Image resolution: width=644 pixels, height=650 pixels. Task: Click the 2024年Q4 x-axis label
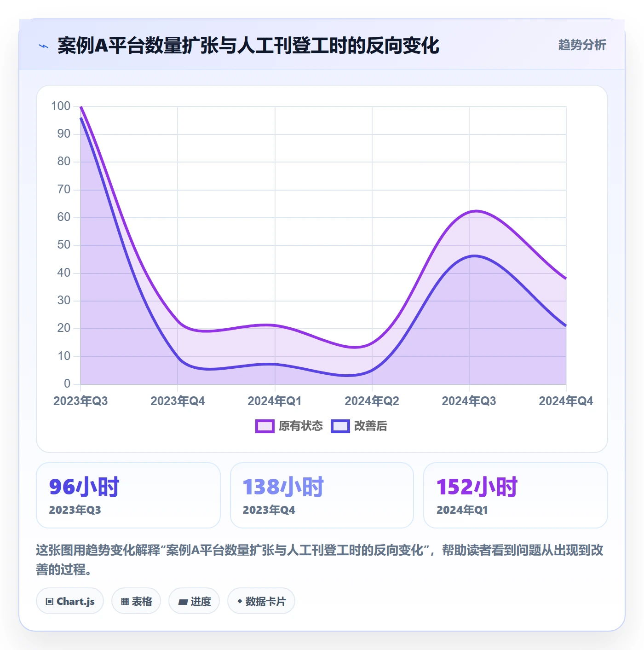click(x=566, y=401)
